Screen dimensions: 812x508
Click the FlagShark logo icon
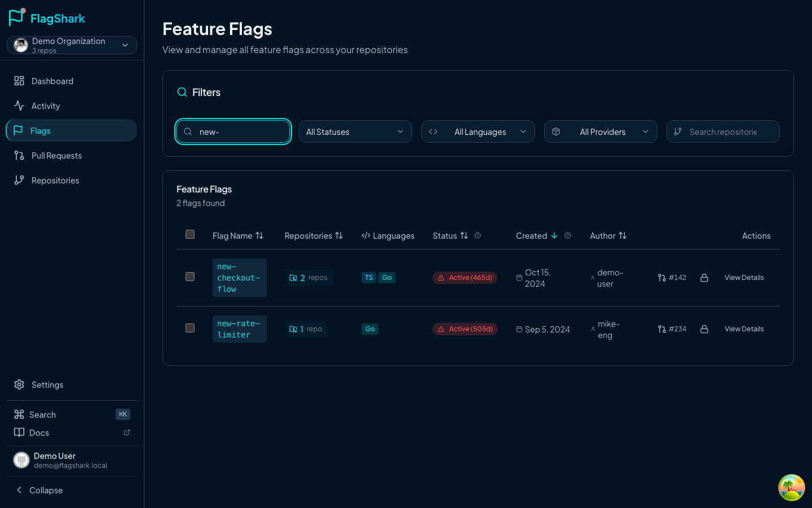pyautogui.click(x=17, y=17)
